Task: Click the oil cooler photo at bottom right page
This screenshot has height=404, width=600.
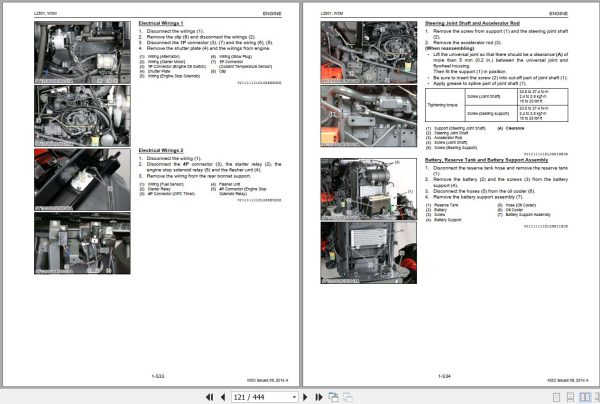Action: point(369,252)
